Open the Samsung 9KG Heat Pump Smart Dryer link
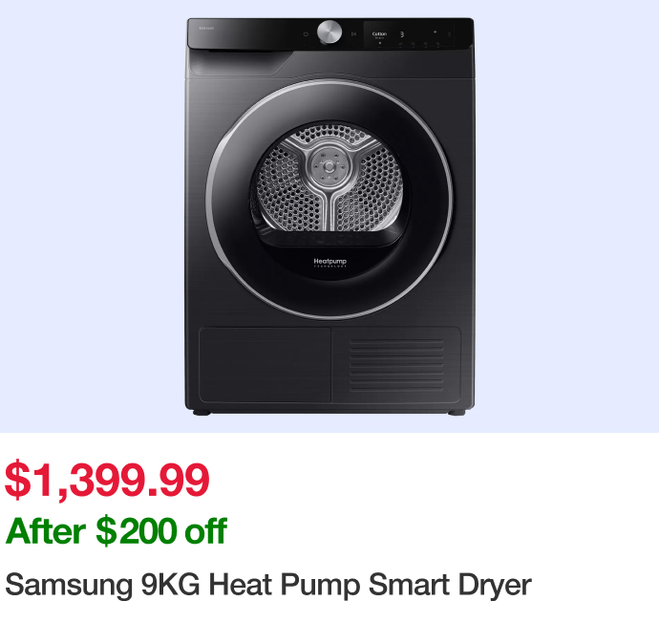 [x=268, y=585]
